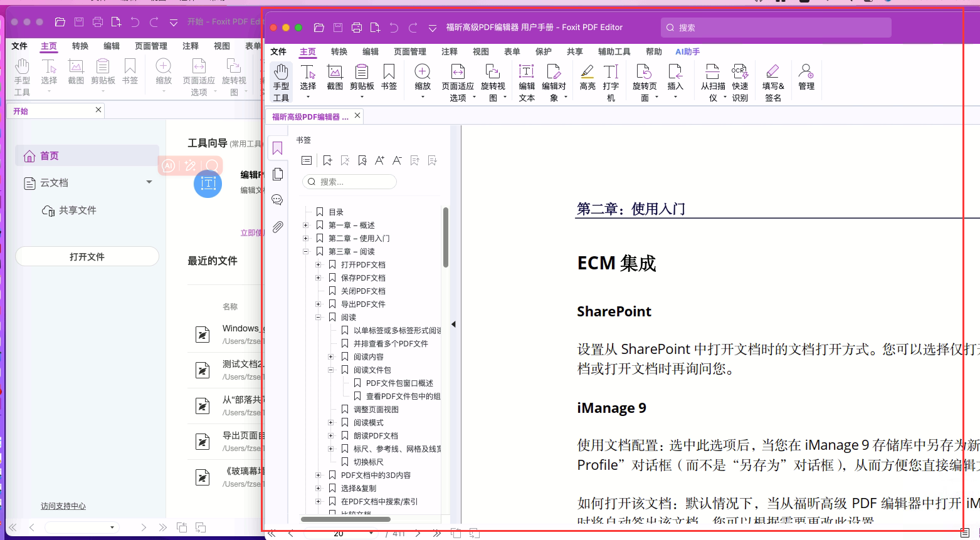Image resolution: width=980 pixels, height=540 pixels.
Task: Select the 手型工具 hand tool in the user manual window
Action: (281, 82)
